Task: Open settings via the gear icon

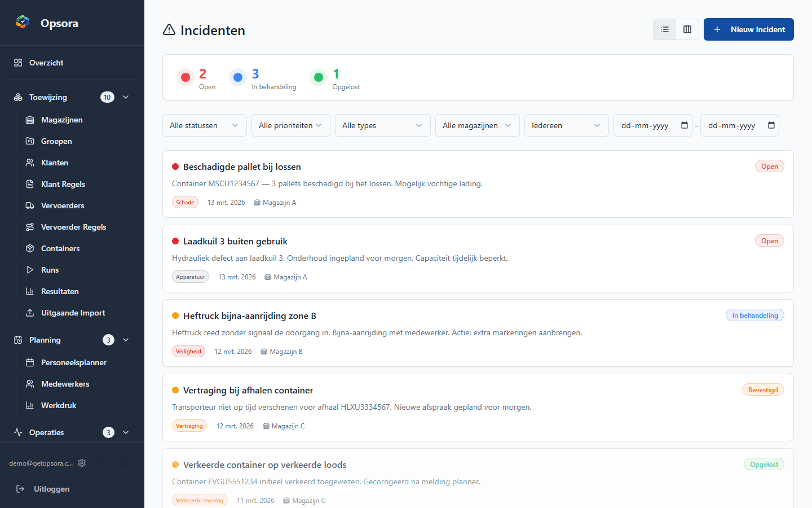Action: click(x=82, y=463)
